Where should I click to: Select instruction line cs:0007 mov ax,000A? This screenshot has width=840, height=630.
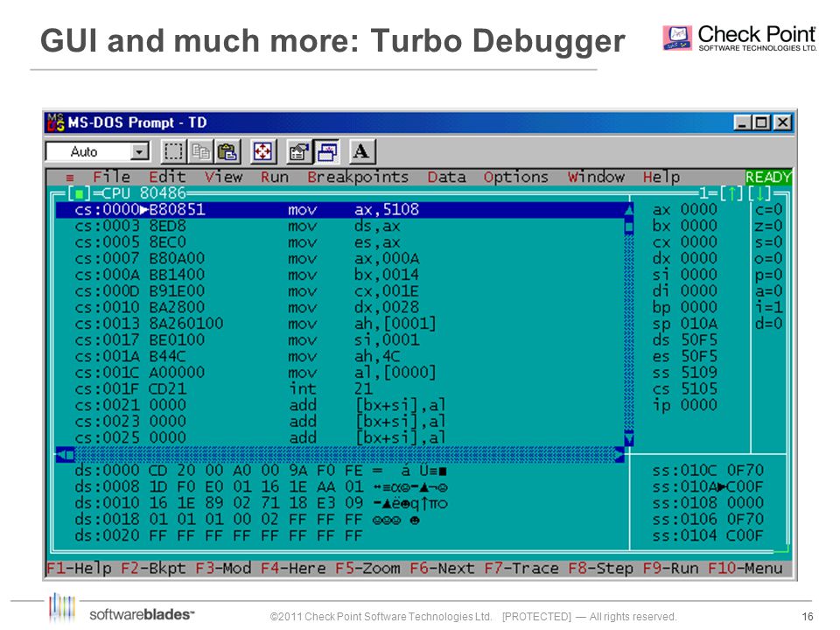(x=340, y=258)
